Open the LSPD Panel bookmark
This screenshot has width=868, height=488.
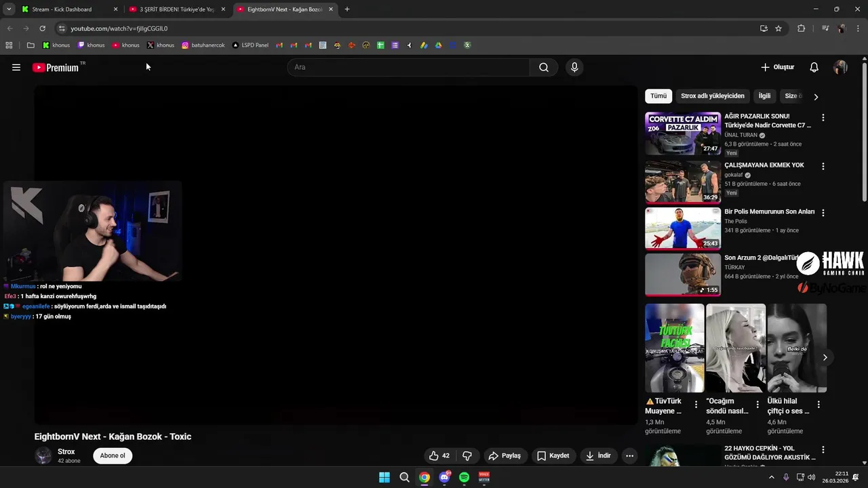coord(250,45)
